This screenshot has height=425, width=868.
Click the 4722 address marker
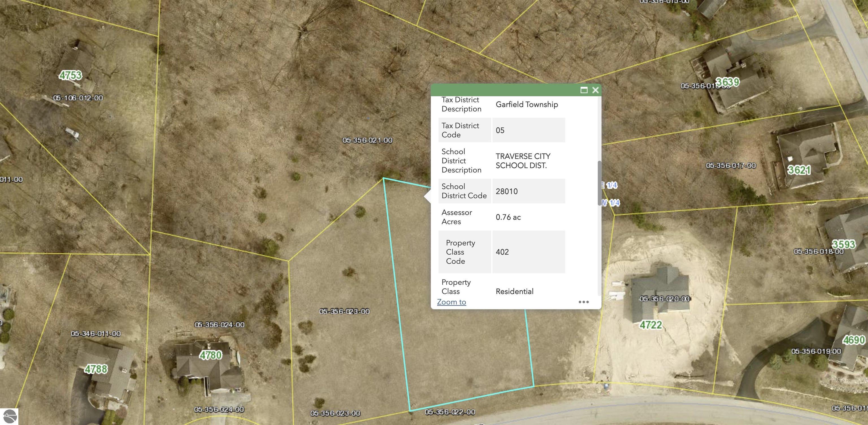click(651, 325)
